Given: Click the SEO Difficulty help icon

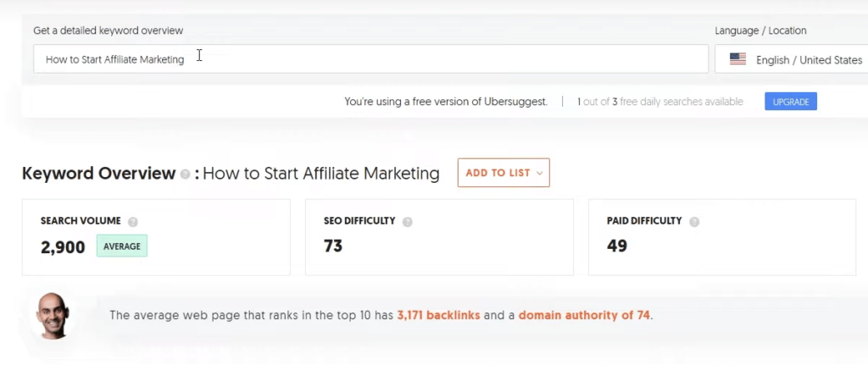Looking at the screenshot, I should (x=408, y=222).
